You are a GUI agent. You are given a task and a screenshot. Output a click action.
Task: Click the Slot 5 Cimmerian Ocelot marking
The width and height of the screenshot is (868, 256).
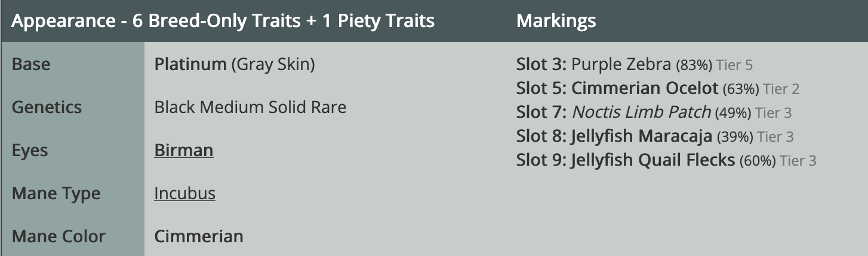(644, 89)
